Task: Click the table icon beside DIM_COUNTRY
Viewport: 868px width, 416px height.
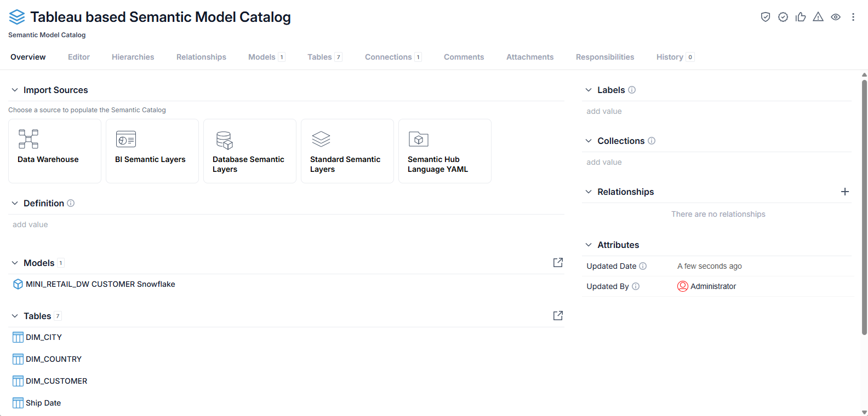Action: 18,359
